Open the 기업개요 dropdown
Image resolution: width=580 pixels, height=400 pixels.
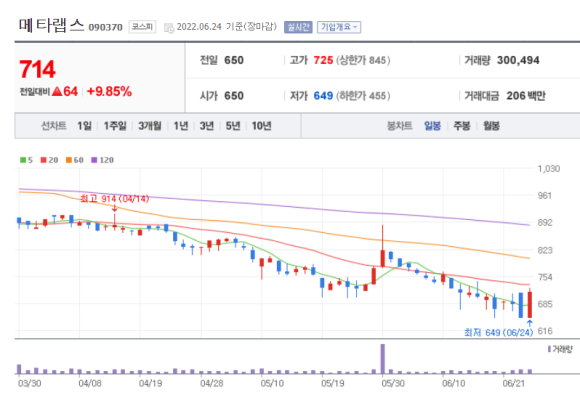[x=339, y=27]
